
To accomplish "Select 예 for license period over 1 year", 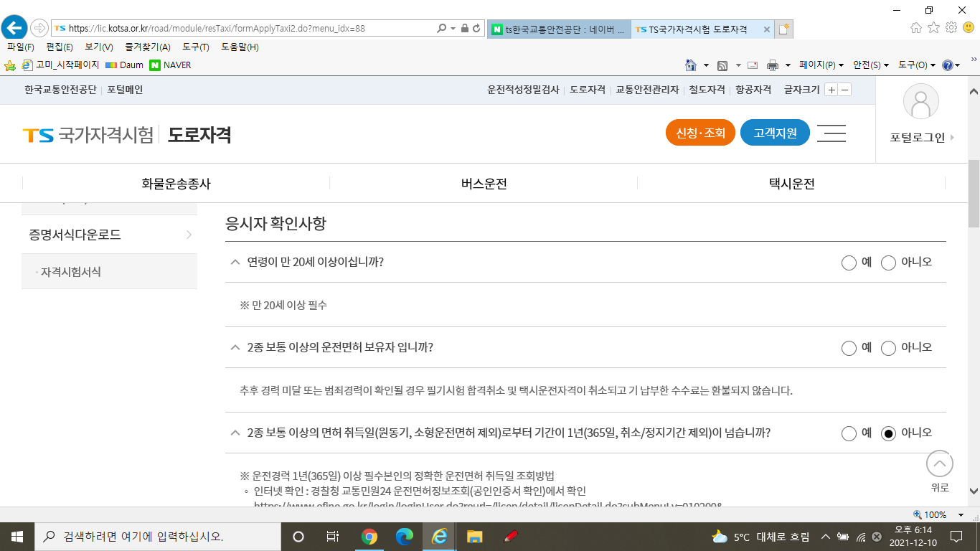I will 849,433.
